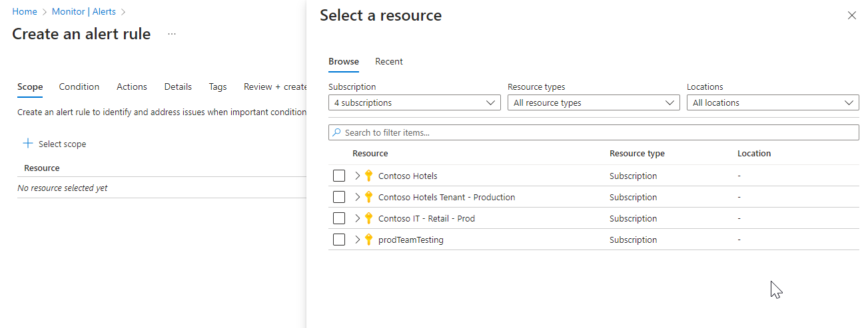
Task: Tick the Contoso IT - Retail - Prod checkbox
Action: point(339,218)
